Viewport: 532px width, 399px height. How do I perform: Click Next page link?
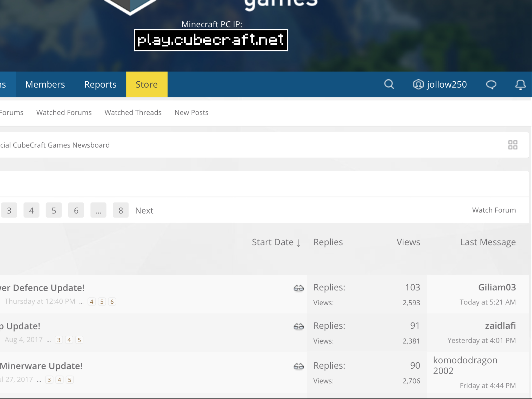[x=144, y=210]
